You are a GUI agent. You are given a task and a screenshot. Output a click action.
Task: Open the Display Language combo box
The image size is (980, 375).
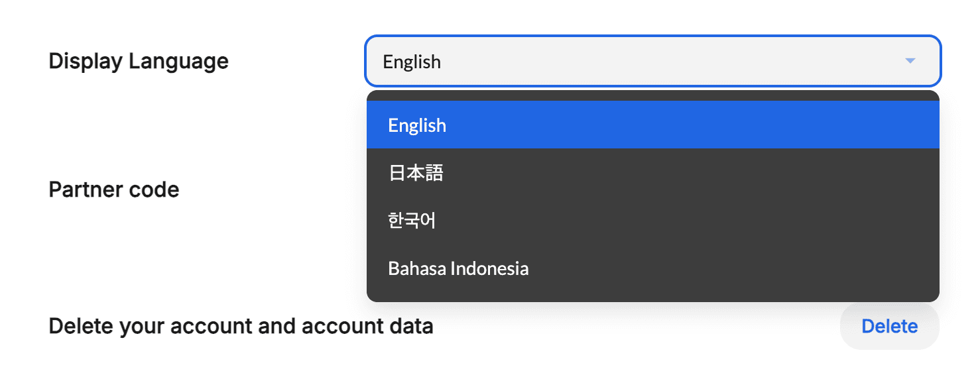653,61
